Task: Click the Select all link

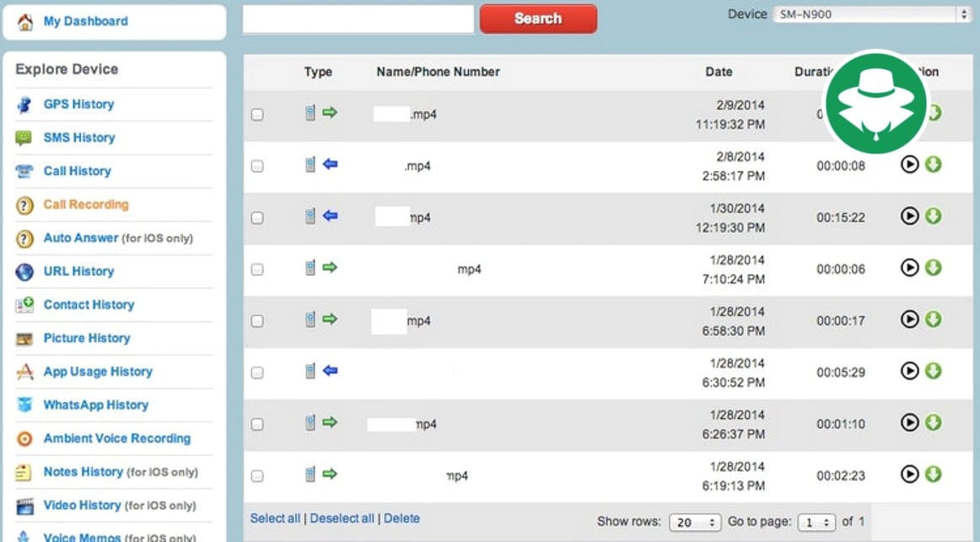Action: (275, 518)
